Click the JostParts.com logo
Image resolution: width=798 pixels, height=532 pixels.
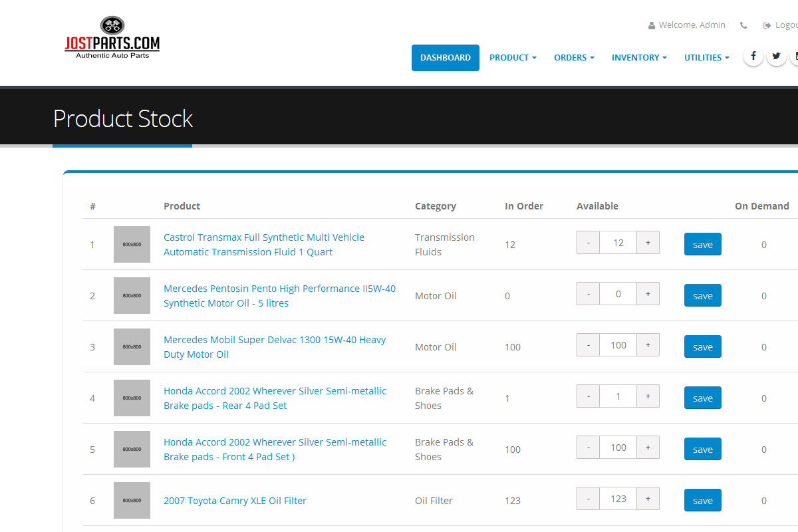[112, 39]
